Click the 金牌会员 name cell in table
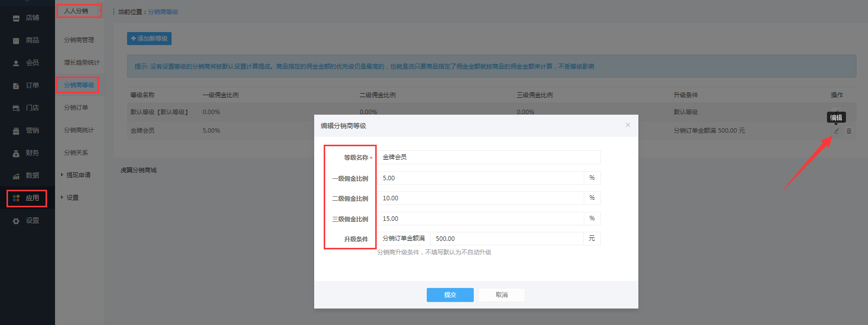This screenshot has height=325, width=868. point(143,130)
